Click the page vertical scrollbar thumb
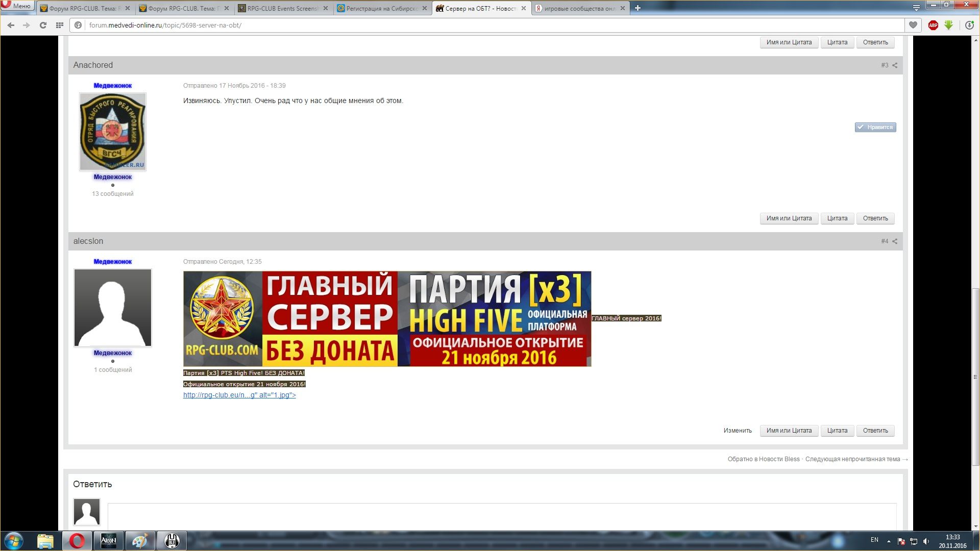This screenshot has height=551, width=980. [975, 378]
